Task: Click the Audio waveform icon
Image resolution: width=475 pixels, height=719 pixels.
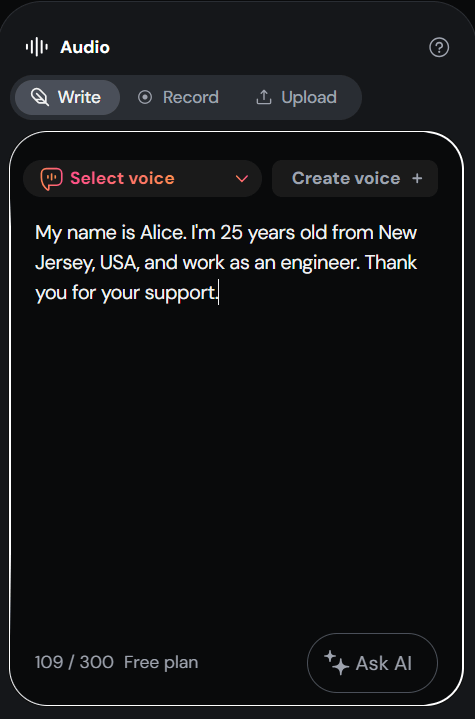Action: click(37, 47)
